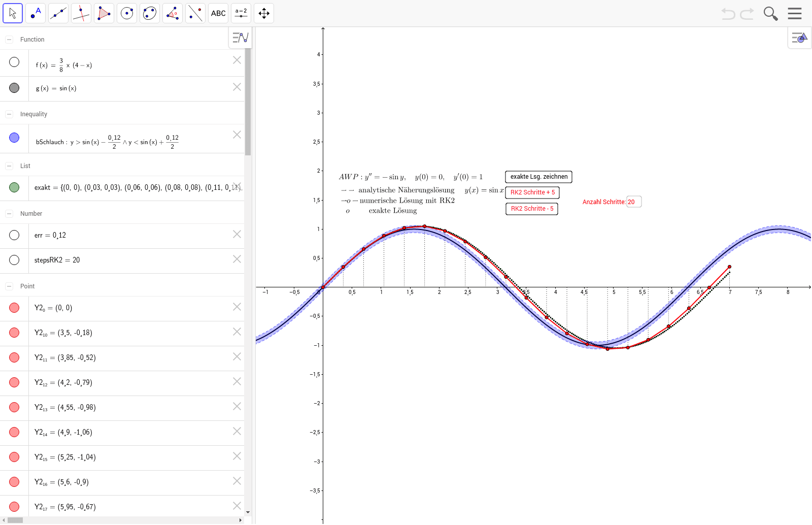Select the Move arrow tool
The height and width of the screenshot is (525, 812).
point(13,13)
